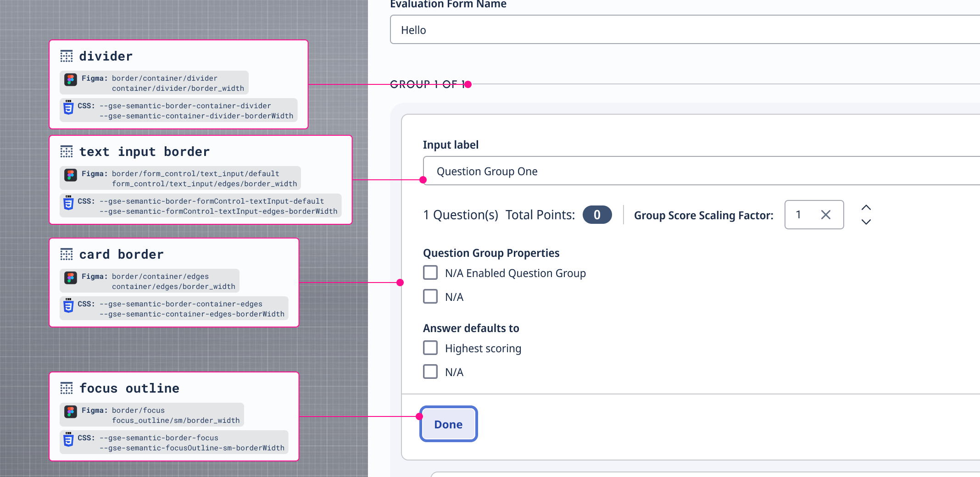Click the grid icon beside the divider heading
The image size is (980, 477).
pos(67,56)
